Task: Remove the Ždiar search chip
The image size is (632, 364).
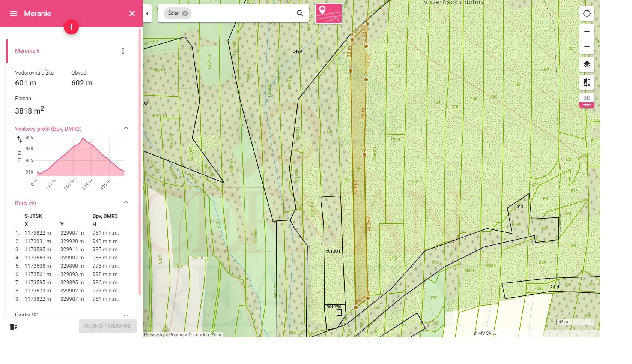Action: [x=185, y=13]
